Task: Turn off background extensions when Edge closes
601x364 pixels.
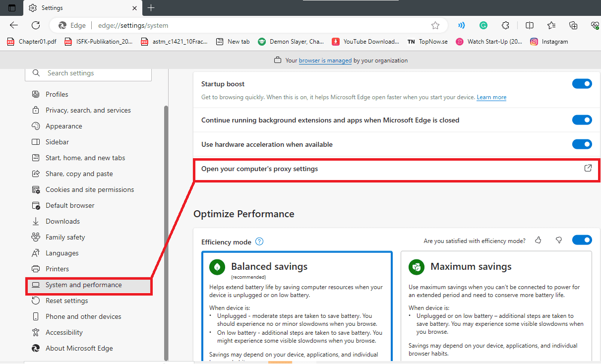Action: pos(582,120)
